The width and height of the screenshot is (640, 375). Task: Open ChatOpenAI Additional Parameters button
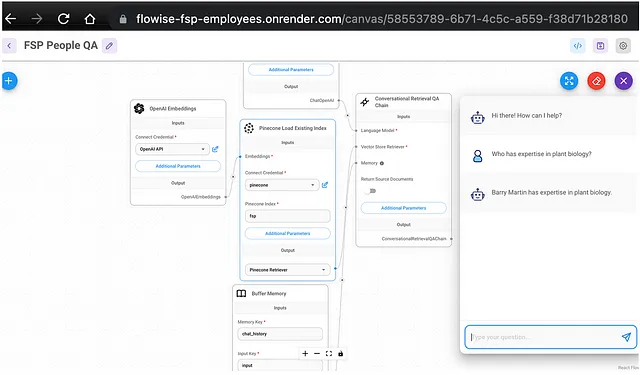click(x=291, y=70)
